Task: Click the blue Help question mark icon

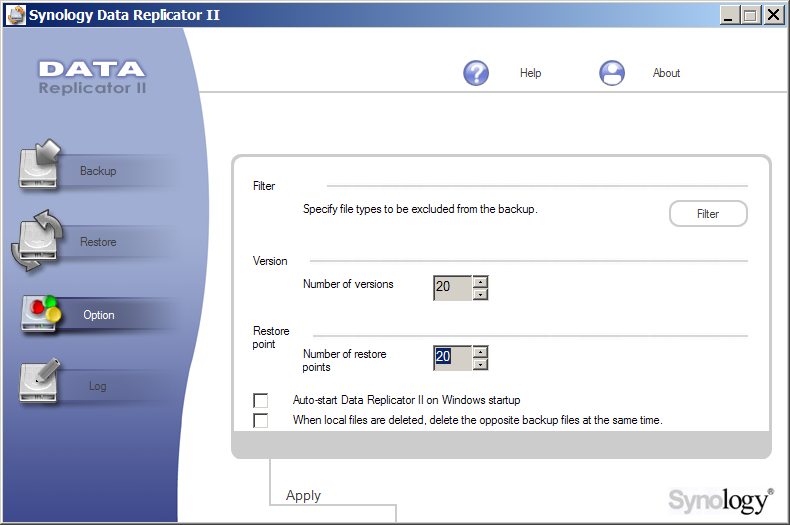Action: coord(476,73)
